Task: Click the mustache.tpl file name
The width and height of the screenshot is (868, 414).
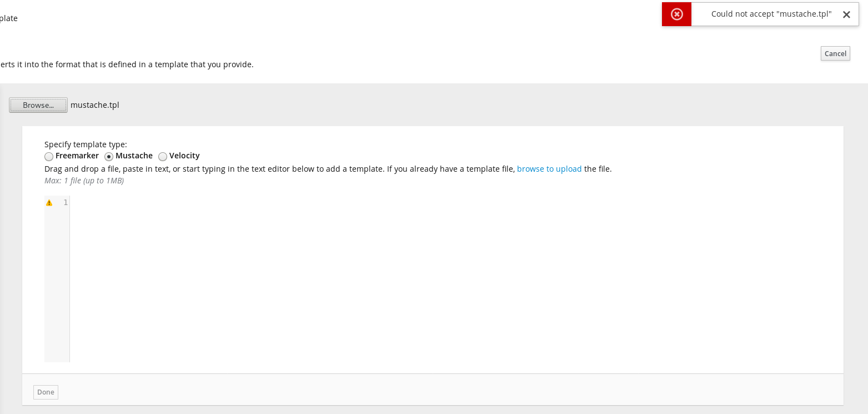Action: 95,105
